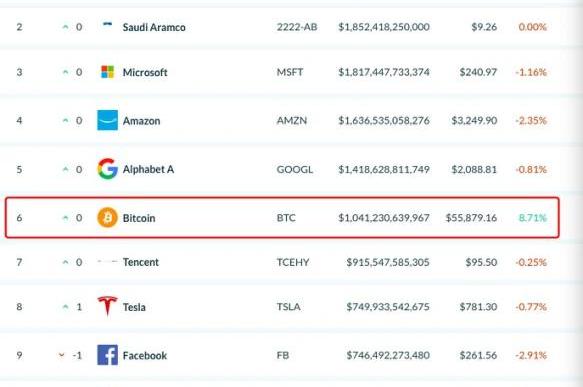The width and height of the screenshot is (583, 387).
Task: Click the Saudi Aramco logo
Action: point(107,24)
